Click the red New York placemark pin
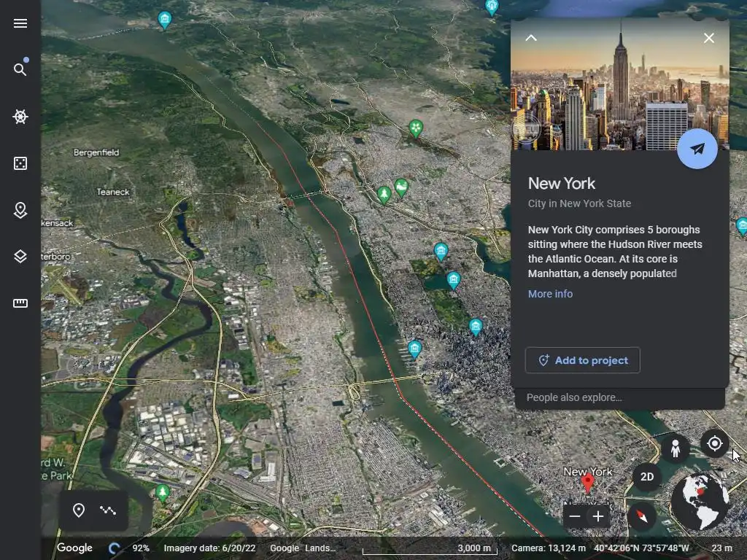The height and width of the screenshot is (560, 747). (x=588, y=483)
